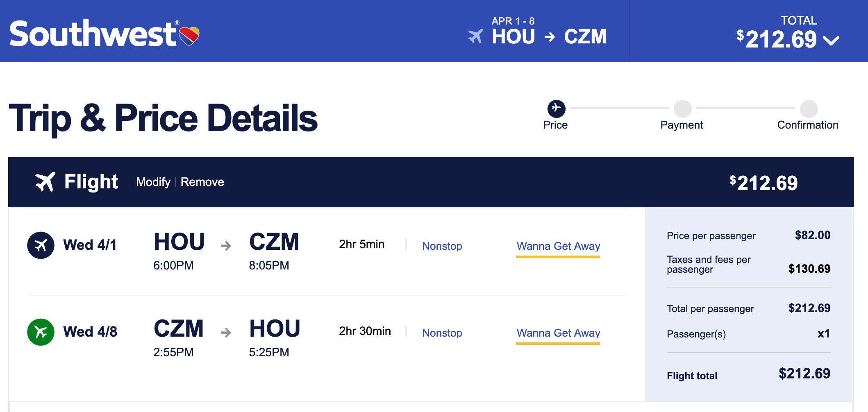Click the green returning flight icon for Wed 4/8
The width and height of the screenshot is (868, 412).
click(41, 332)
